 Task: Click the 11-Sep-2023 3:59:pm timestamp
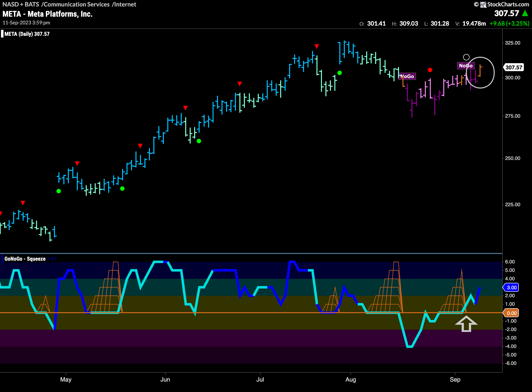click(x=26, y=23)
